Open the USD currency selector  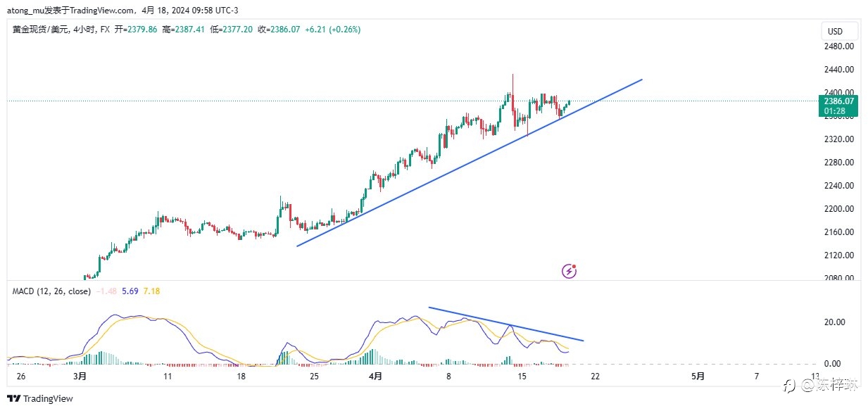(839, 32)
